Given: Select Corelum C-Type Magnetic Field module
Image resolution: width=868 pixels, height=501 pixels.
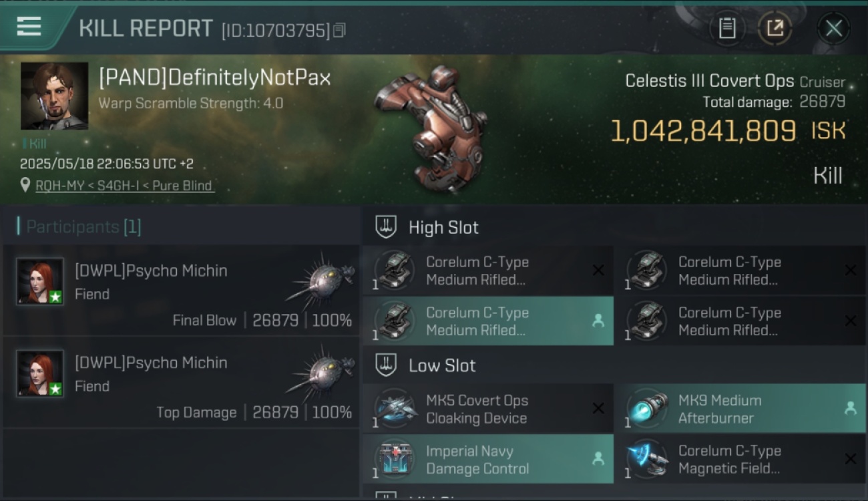Looking at the screenshot, I should click(x=740, y=460).
